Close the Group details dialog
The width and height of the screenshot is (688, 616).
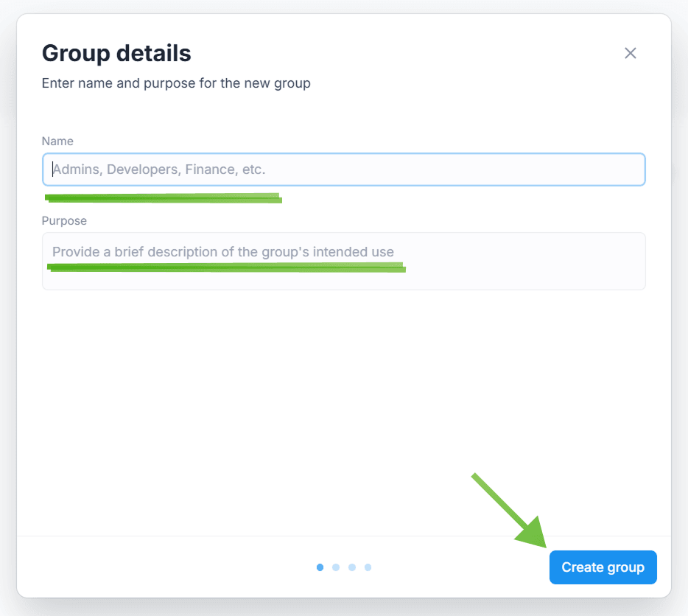click(x=630, y=53)
